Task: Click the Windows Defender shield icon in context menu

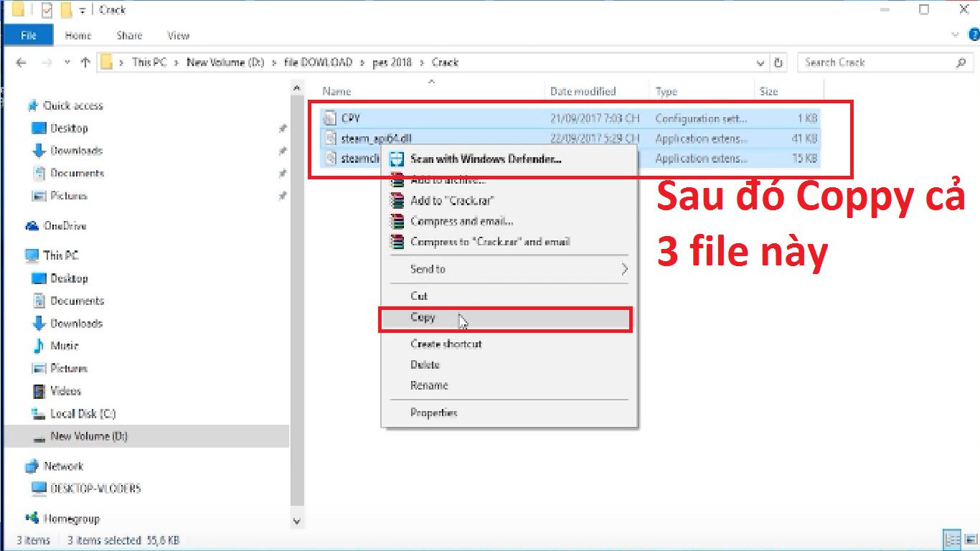Action: click(396, 159)
